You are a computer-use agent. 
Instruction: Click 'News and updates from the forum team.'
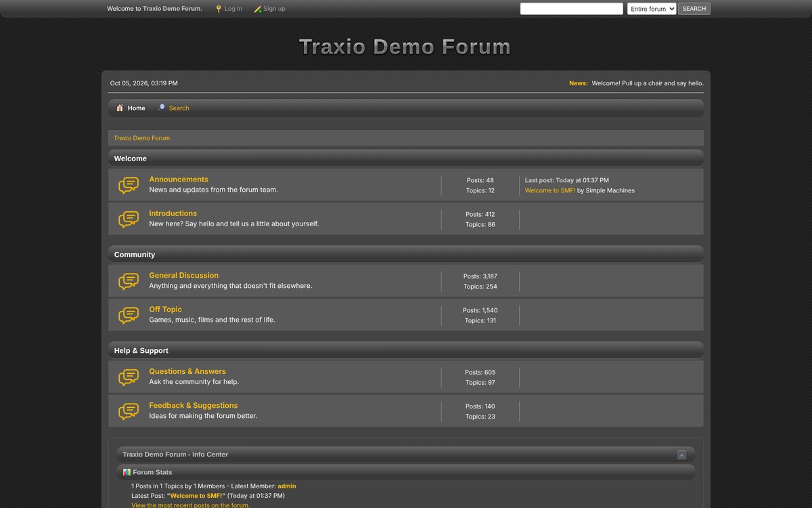click(x=213, y=190)
